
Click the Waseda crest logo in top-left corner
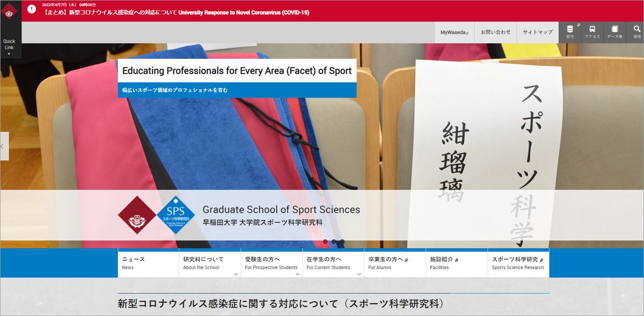tap(9, 11)
